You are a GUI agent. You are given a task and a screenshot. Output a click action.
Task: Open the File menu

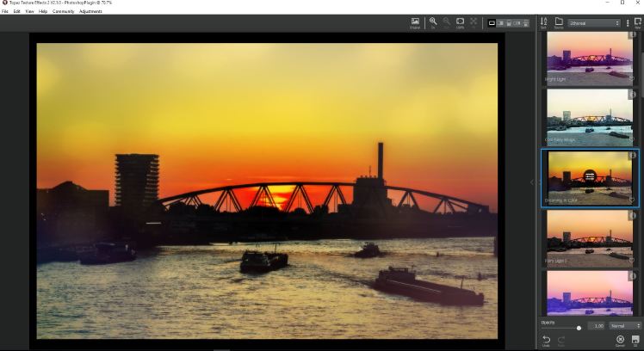click(5, 11)
